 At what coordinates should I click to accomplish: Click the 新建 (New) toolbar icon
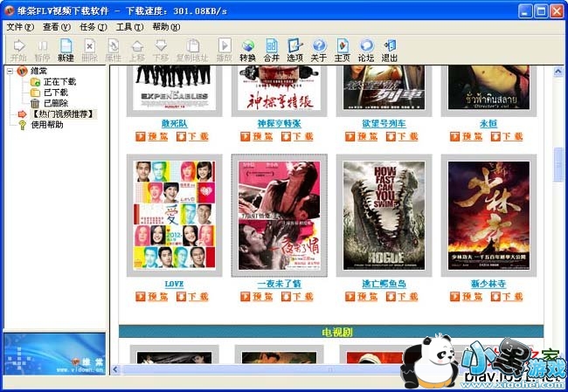point(66,50)
